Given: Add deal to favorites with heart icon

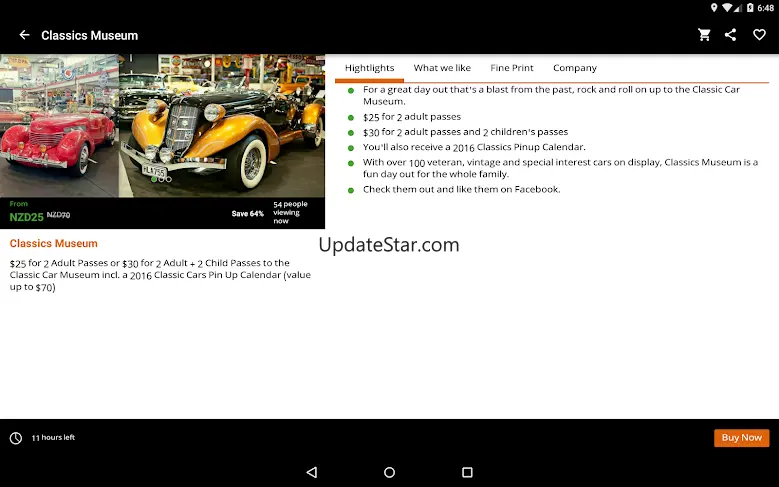Looking at the screenshot, I should 759,35.
